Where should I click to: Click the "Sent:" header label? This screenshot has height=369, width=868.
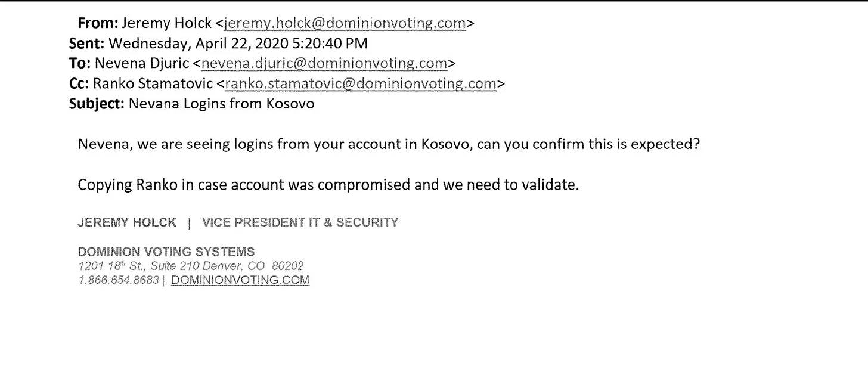pyautogui.click(x=87, y=44)
